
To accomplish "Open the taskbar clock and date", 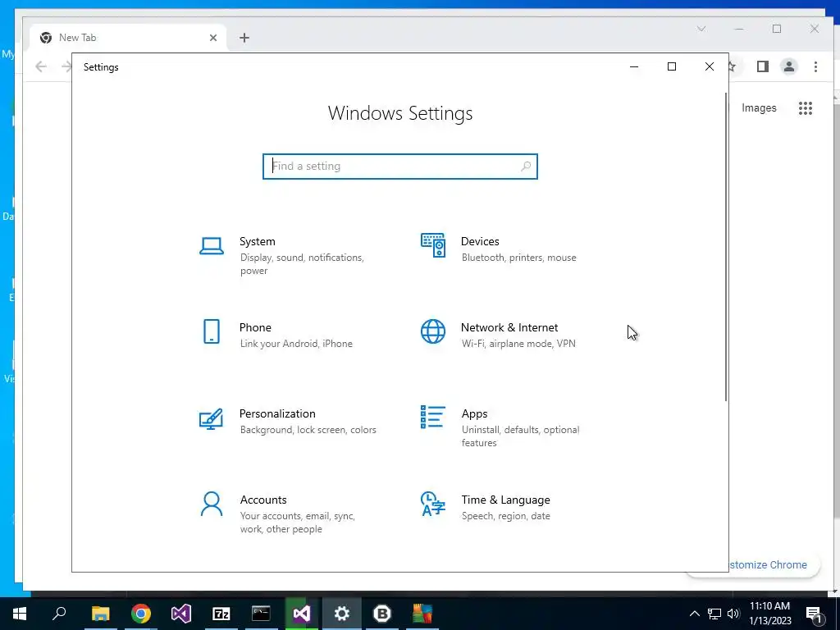I will point(769,614).
